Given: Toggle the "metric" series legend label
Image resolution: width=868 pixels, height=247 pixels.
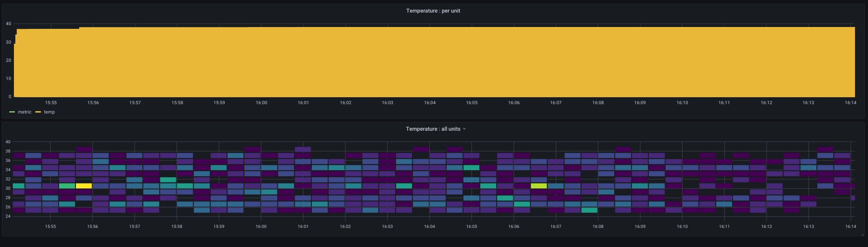Looking at the screenshot, I should click(x=25, y=112).
